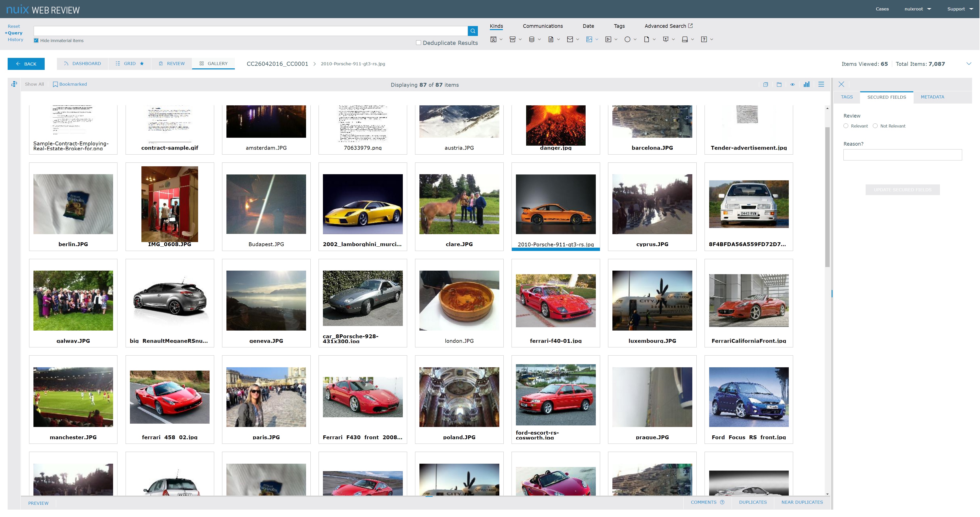Switch to the Kinds filter tab
This screenshot has height=517, width=980.
[496, 26]
